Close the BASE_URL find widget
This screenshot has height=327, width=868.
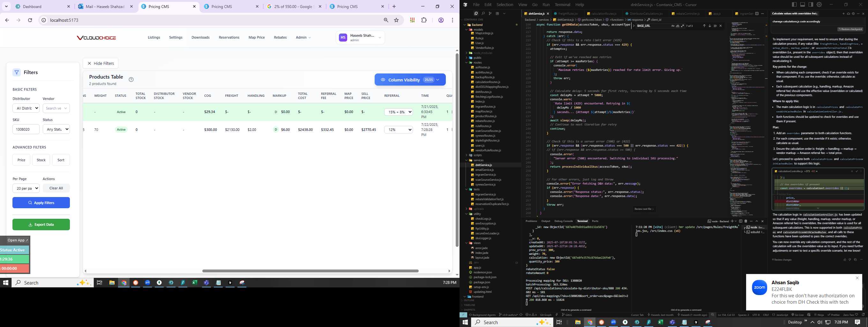point(721,26)
